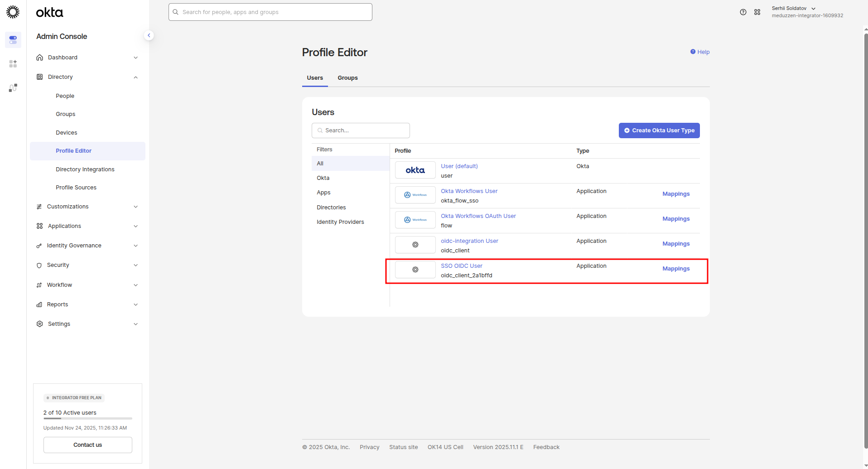
Task: Open the Serhii Soldatov account dropdown
Action: coord(807,12)
